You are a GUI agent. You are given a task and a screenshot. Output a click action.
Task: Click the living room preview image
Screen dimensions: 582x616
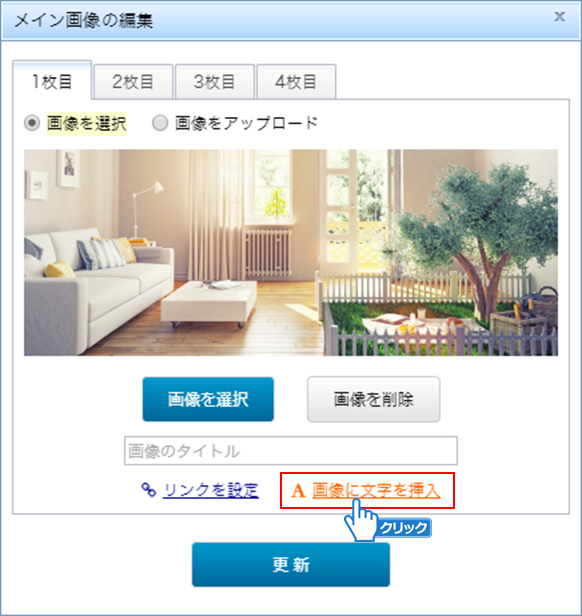pyautogui.click(x=291, y=253)
